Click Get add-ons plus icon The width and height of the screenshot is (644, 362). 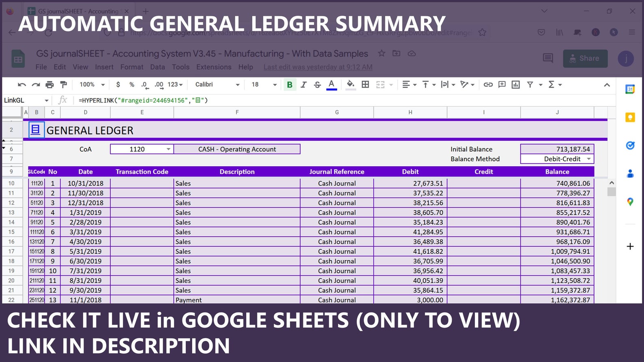(x=630, y=246)
